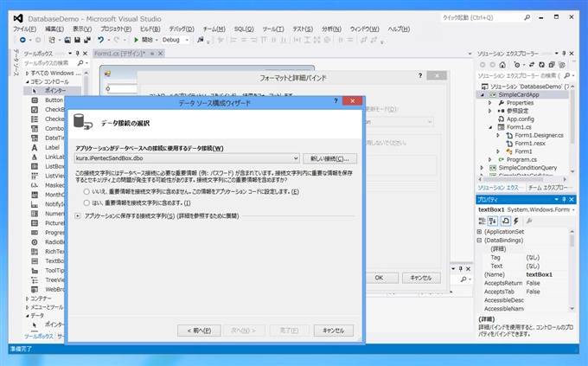Click the wizard's Cancel button
Viewport: 588px width, 366px height.
tap(333, 331)
